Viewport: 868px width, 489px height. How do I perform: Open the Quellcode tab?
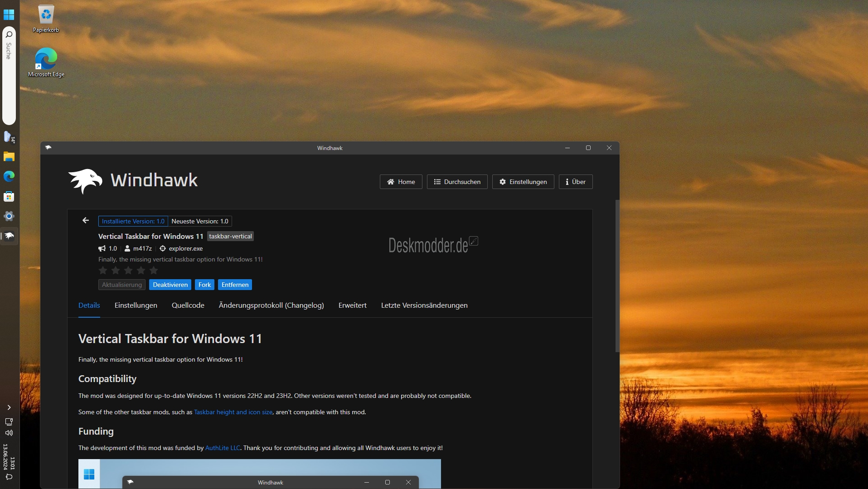(188, 305)
